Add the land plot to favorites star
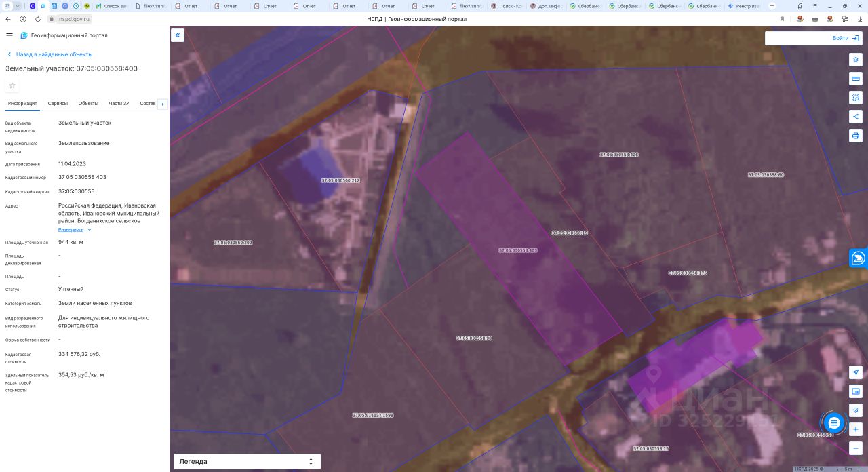Image resolution: width=868 pixels, height=472 pixels. (12, 85)
